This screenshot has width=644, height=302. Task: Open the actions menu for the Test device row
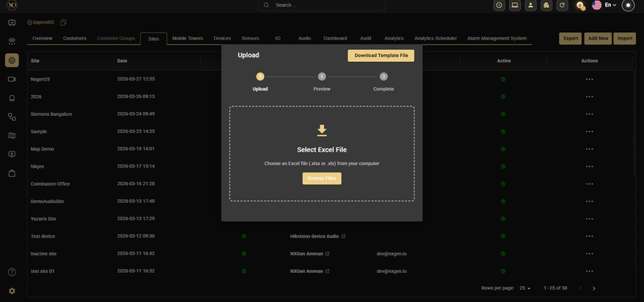click(589, 236)
